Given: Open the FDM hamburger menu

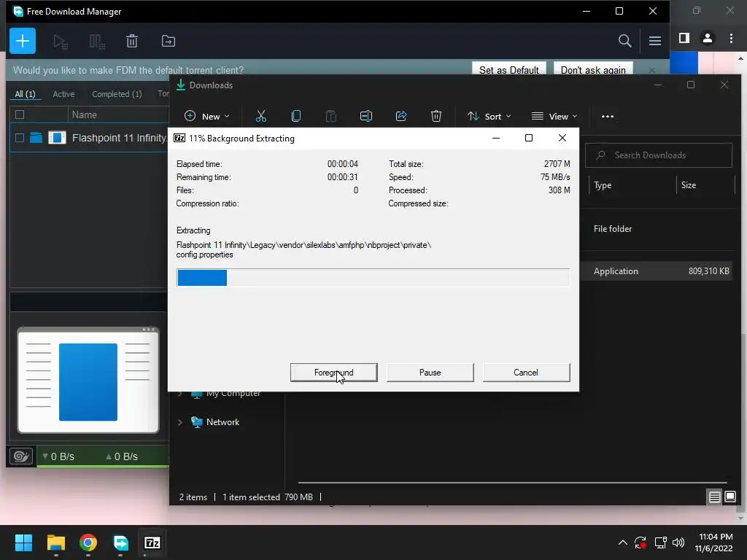Looking at the screenshot, I should pos(654,41).
